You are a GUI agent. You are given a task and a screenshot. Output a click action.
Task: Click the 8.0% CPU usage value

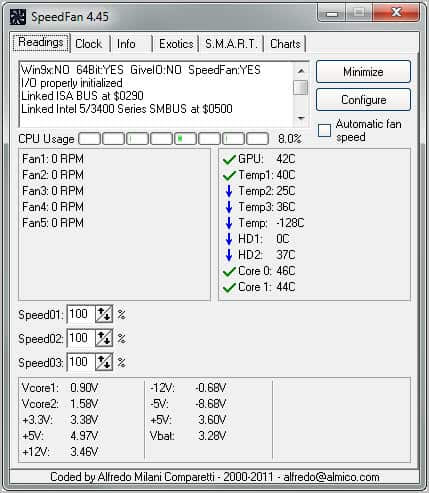coord(290,139)
